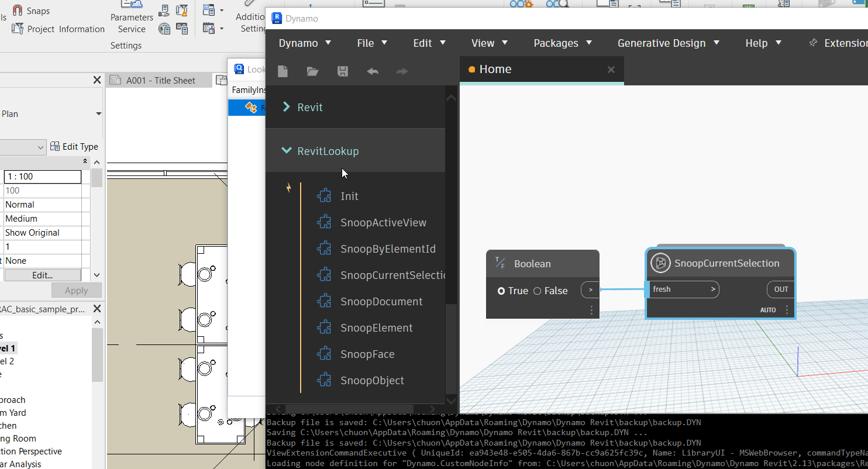Image resolution: width=868 pixels, height=469 pixels.
Task: Click the Edit Type button
Action: 74,147
